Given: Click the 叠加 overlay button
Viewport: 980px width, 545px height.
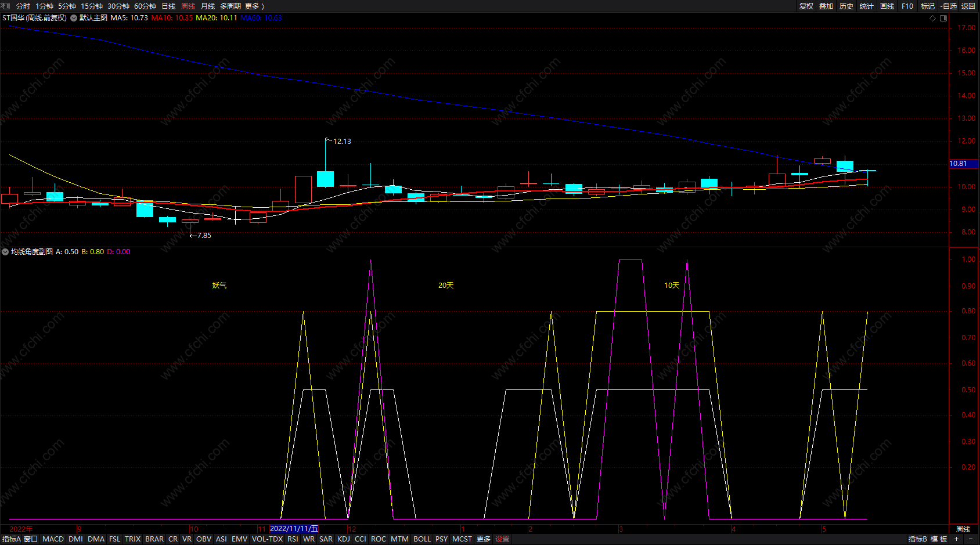Looking at the screenshot, I should (x=826, y=6).
